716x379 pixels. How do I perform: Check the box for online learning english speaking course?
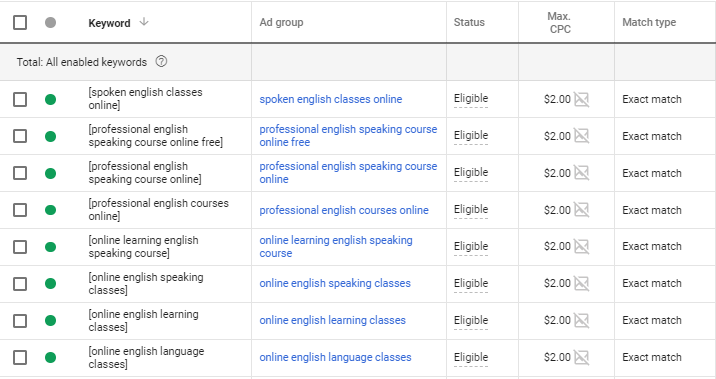coord(20,247)
